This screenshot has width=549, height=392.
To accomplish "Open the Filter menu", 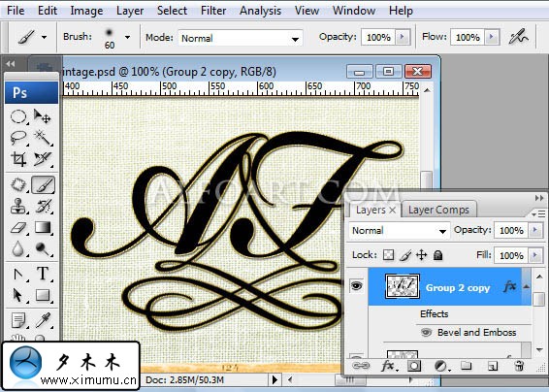I will [x=213, y=11].
